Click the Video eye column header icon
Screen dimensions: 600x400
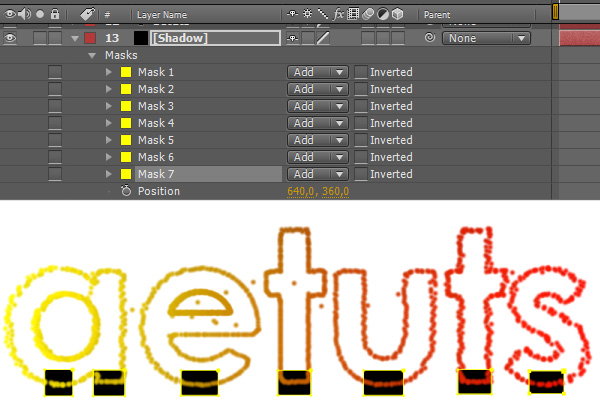click(10, 15)
